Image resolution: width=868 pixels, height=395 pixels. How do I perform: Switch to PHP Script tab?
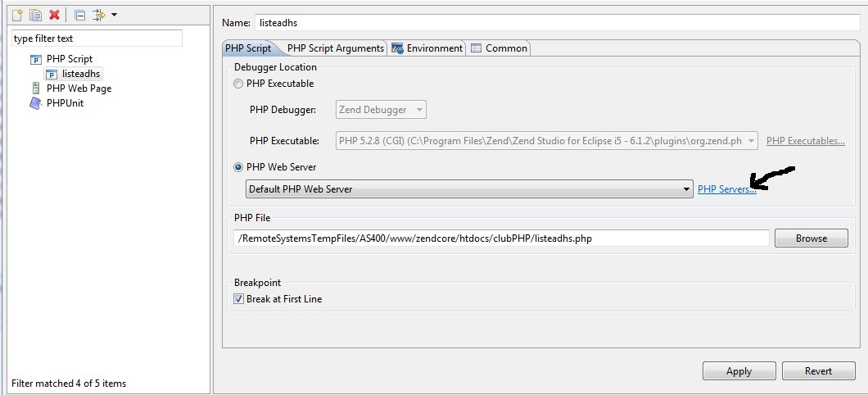tap(248, 48)
